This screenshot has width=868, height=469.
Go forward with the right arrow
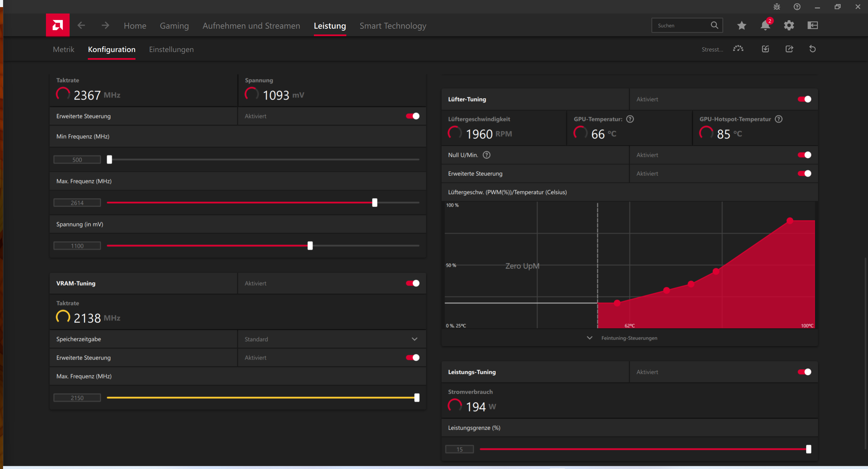coord(105,25)
